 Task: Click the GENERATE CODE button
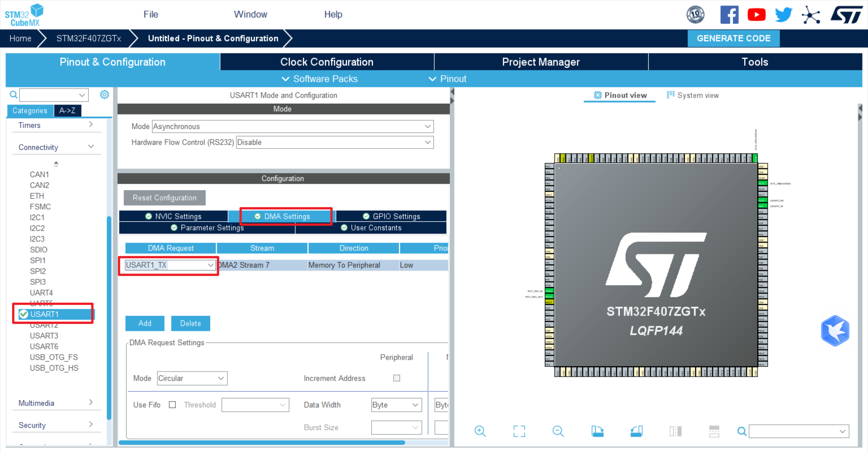click(733, 38)
